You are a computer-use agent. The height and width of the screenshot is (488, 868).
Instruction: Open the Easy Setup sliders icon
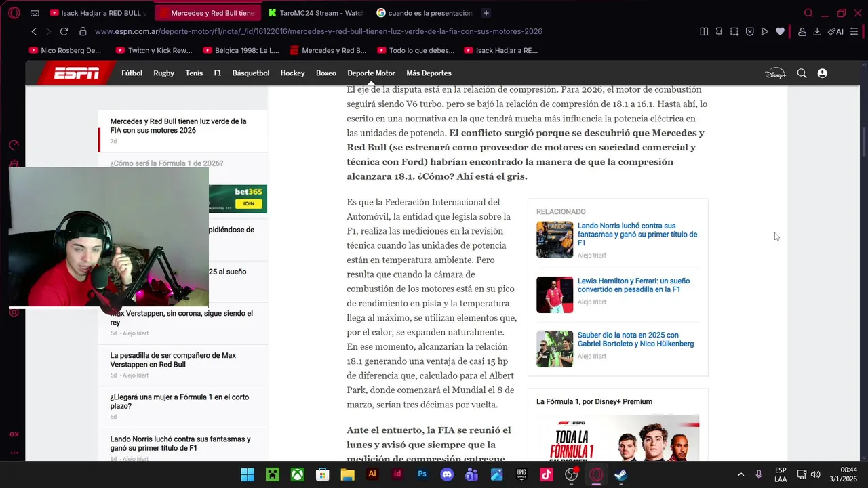click(x=854, y=31)
